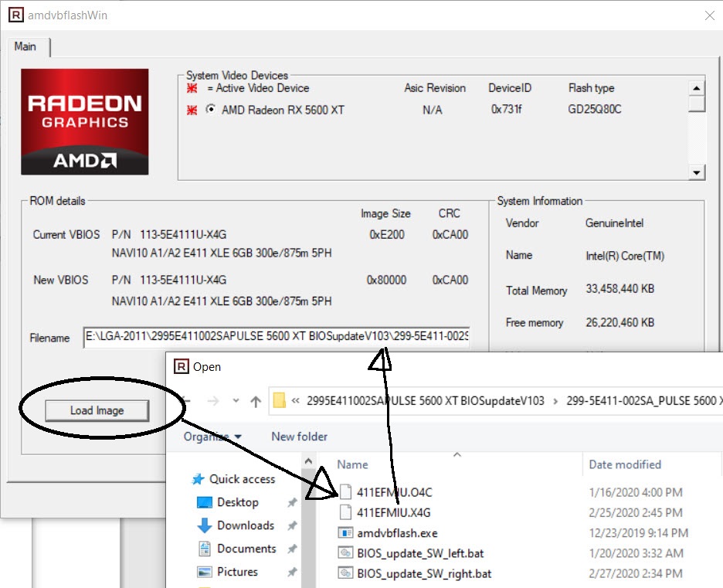The height and width of the screenshot is (588, 723).
Task: Click New VBIOS image size 0x80000
Action: (386, 280)
